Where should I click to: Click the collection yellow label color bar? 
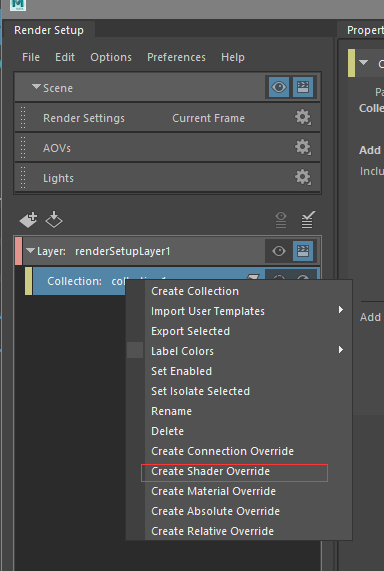[x=28, y=281]
